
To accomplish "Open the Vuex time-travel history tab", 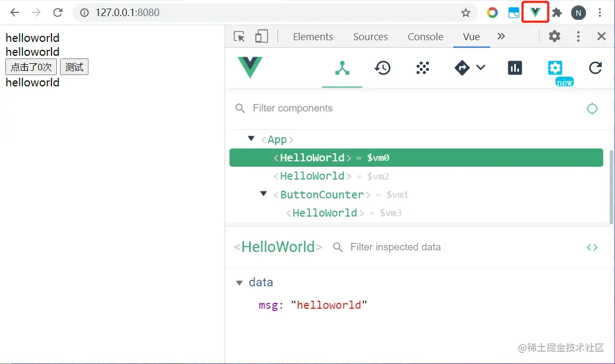I will coord(382,68).
